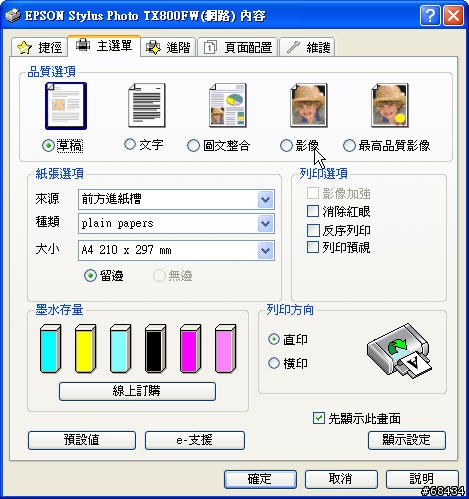Enable the 消除紅眼 red-eye checkbox
Image resolution: width=469 pixels, height=499 pixels.
click(313, 211)
